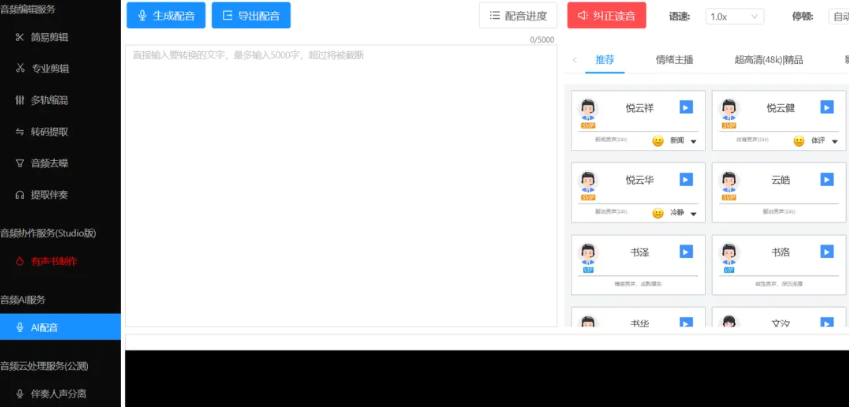
Task: Open the 语速 1.0x speed dropdown
Action: tap(735, 16)
